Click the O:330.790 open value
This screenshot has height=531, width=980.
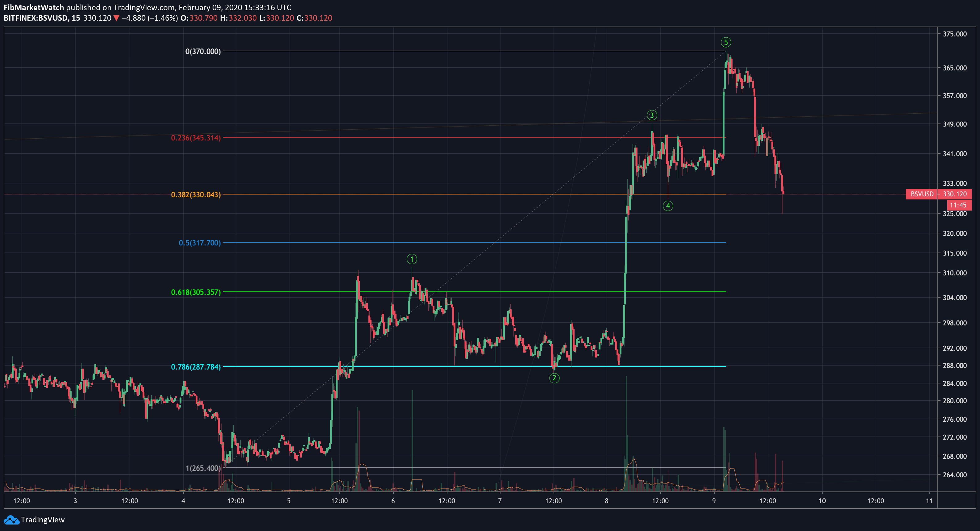199,18
